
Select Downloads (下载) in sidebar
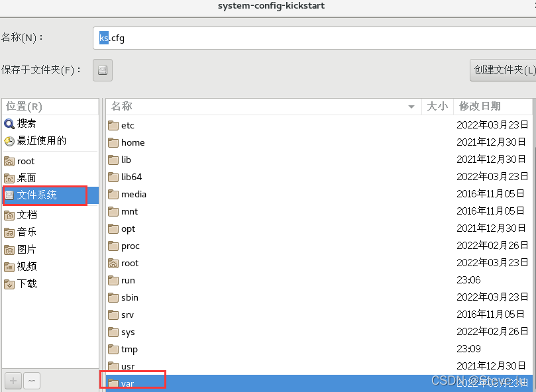click(x=50, y=283)
